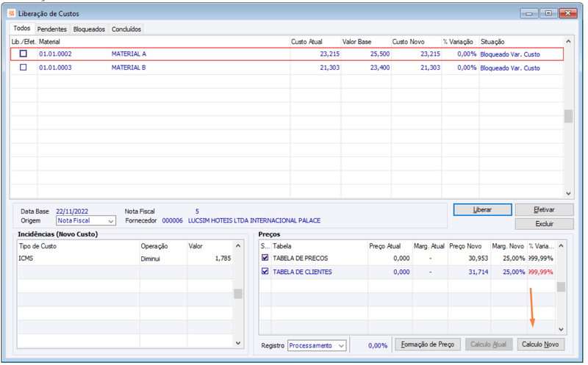588x365 pixels.
Task: Click the Excluir button
Action: tap(544, 224)
